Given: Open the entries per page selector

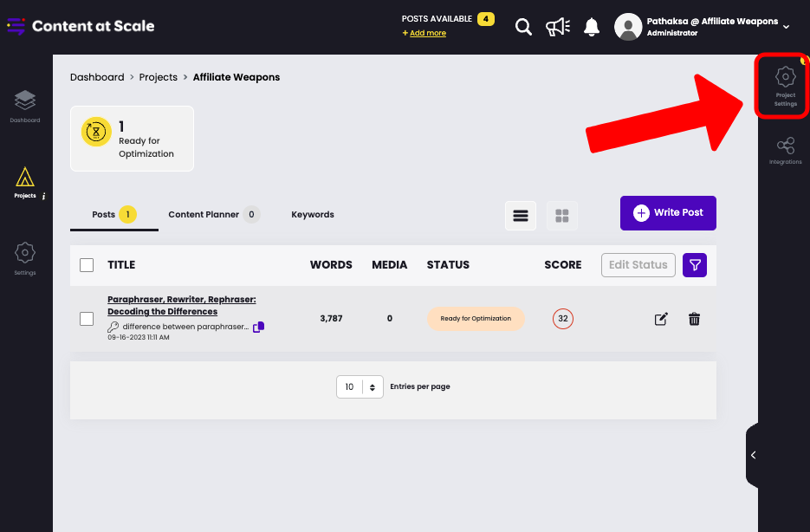Looking at the screenshot, I should pyautogui.click(x=359, y=386).
